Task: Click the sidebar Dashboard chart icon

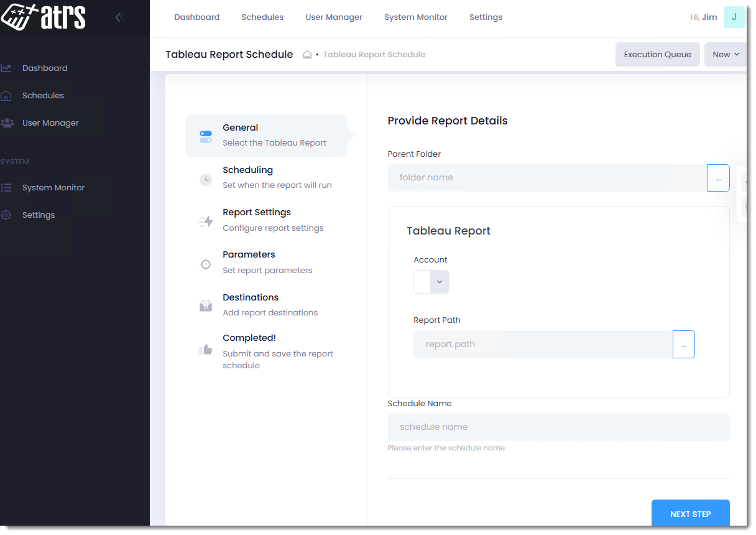Action: (6, 68)
